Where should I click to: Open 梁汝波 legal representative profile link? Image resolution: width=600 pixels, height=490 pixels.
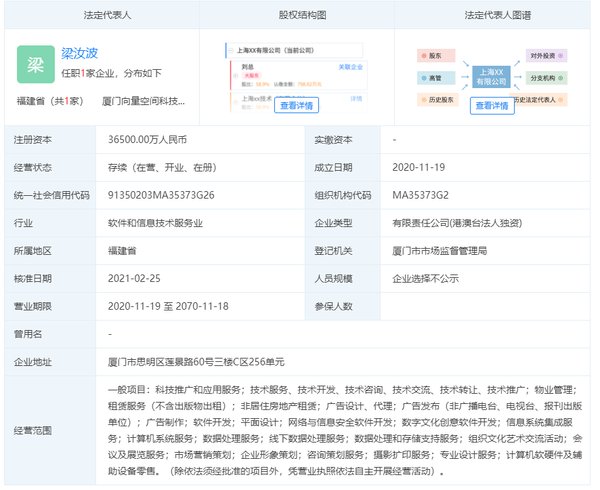(80, 53)
